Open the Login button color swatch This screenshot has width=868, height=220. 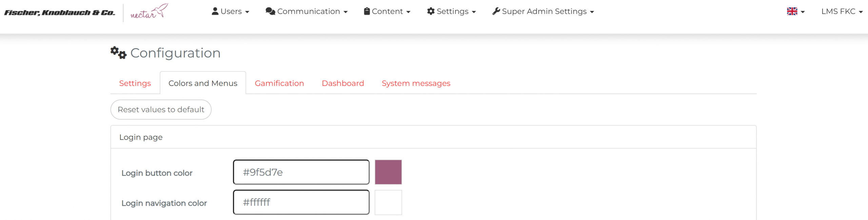click(388, 172)
